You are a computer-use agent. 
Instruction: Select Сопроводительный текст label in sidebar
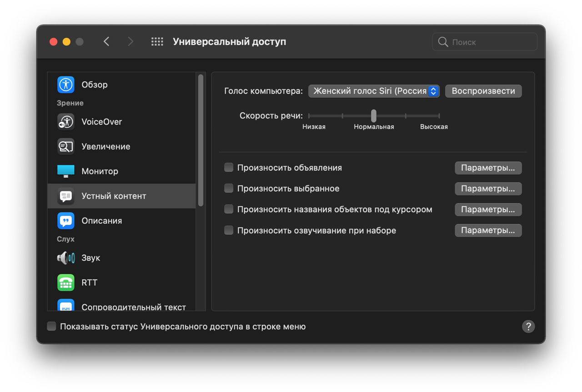click(x=134, y=307)
